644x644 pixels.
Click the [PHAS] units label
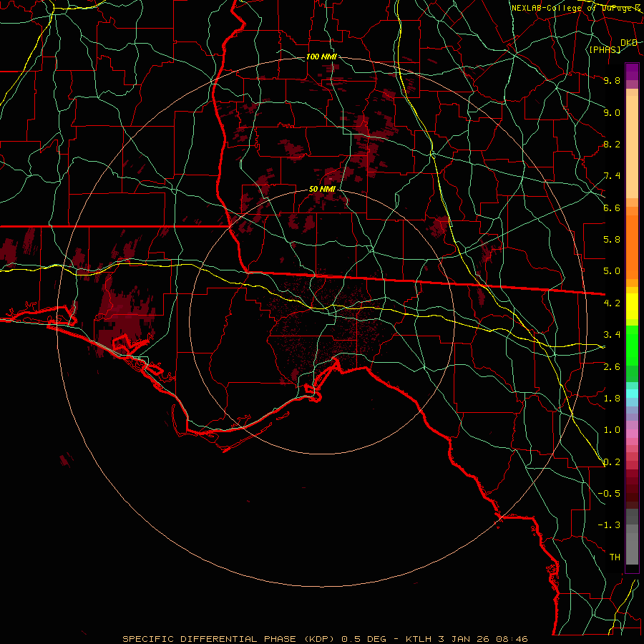(605, 49)
